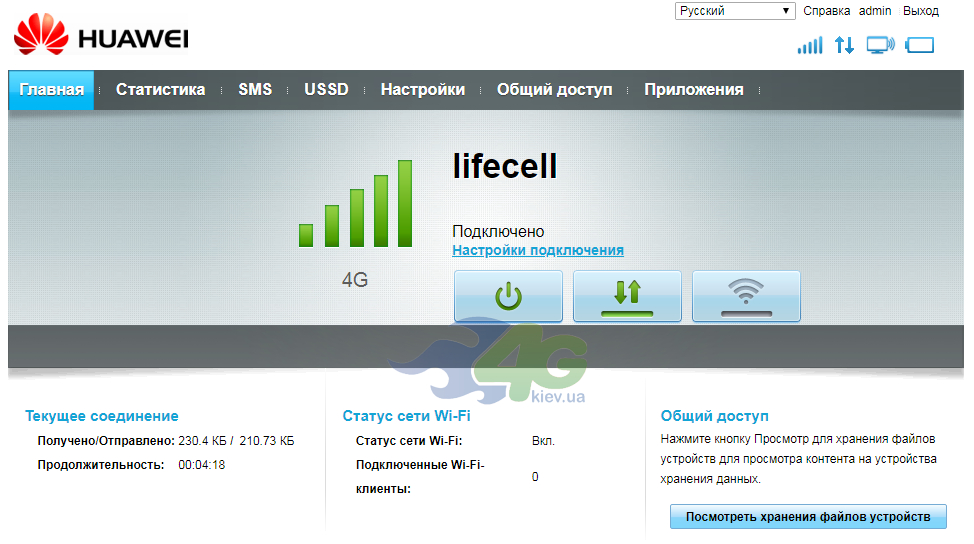Viewport: 974px width, 544px height.
Task: Click the connected Wi-Fi clients count 0
Action: click(535, 477)
